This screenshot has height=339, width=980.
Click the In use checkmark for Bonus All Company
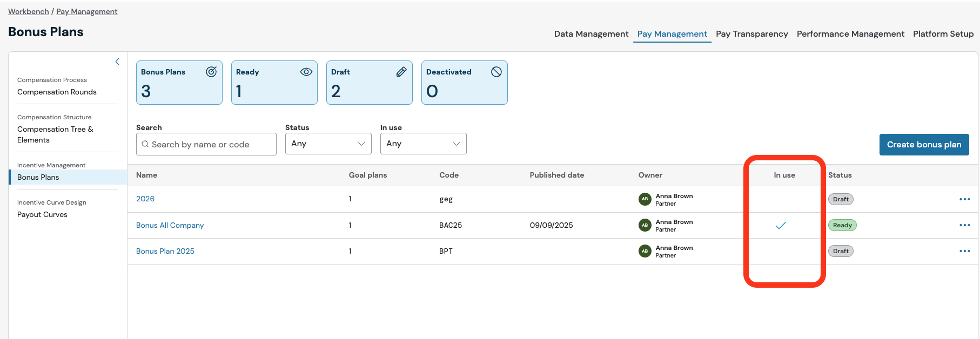click(781, 226)
